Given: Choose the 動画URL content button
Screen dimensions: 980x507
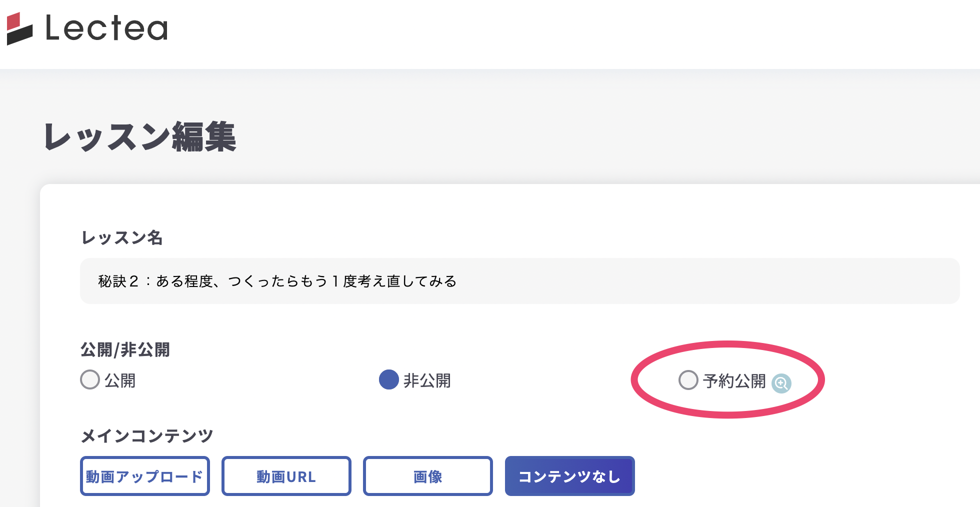Looking at the screenshot, I should pyautogui.click(x=286, y=476).
